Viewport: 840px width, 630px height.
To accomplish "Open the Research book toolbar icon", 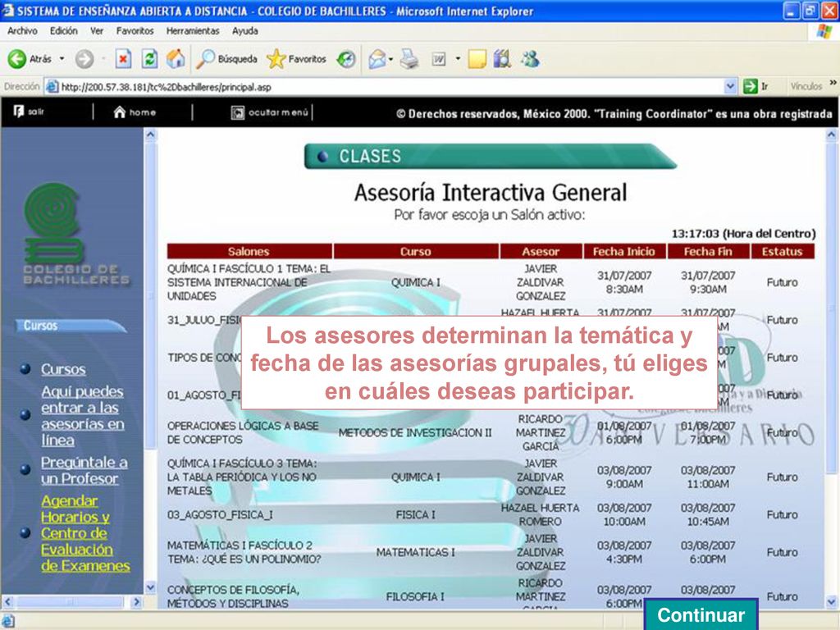I will coord(502,59).
